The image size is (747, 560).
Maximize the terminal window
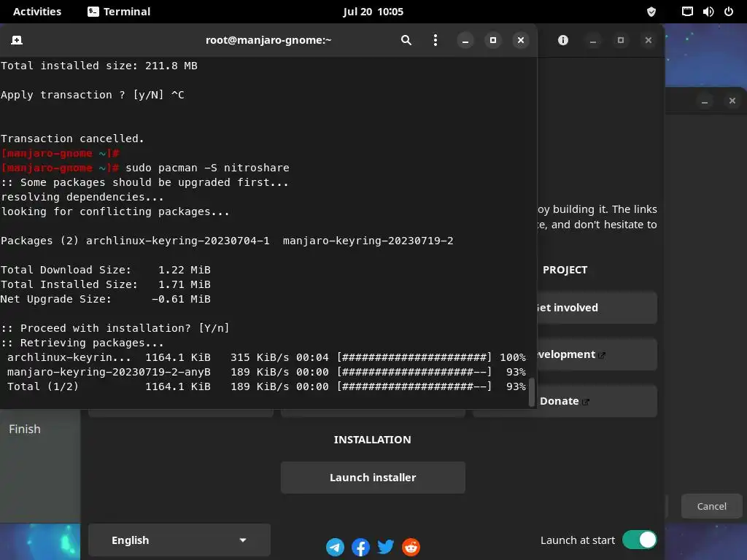pos(493,41)
